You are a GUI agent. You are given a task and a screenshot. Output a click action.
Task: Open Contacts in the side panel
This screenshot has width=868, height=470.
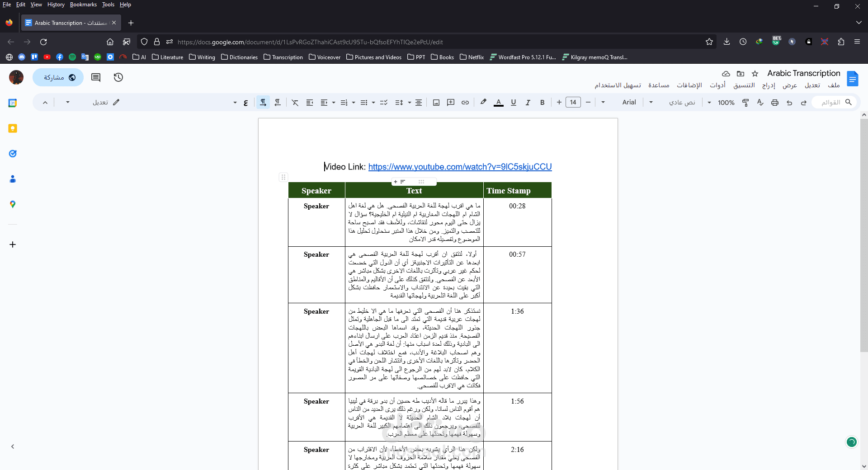pos(13,179)
